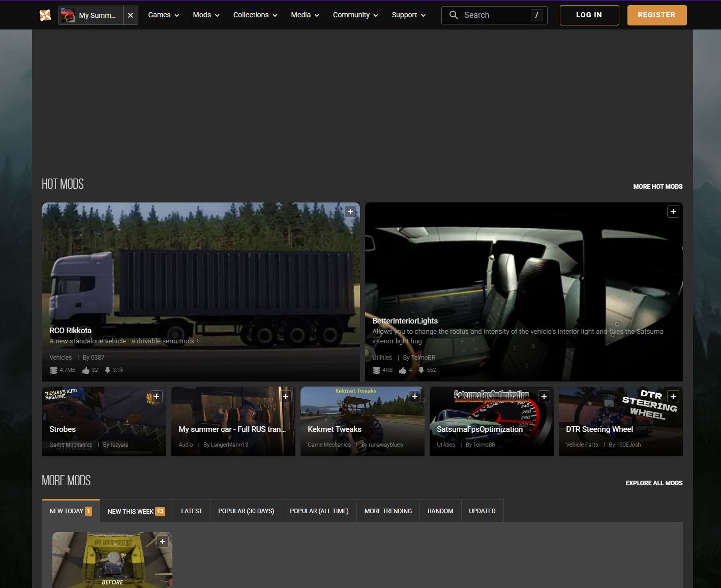This screenshot has width=721, height=588.
Task: Open the Nexus Mods home logo
Action: click(45, 15)
